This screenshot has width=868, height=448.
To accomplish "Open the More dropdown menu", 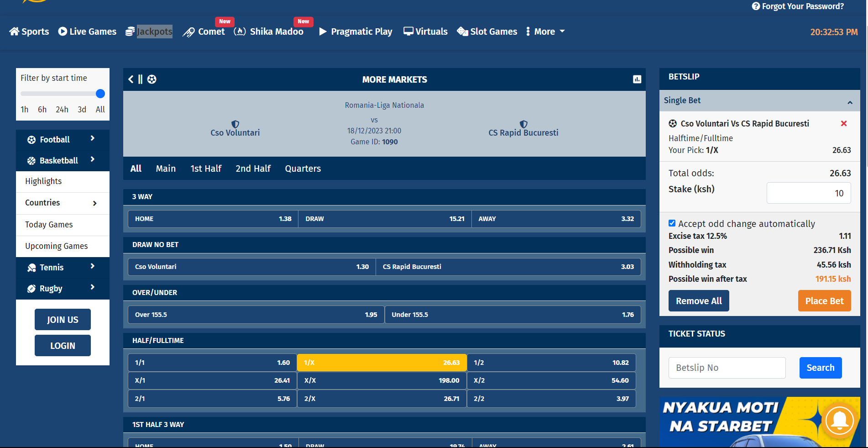I will coord(545,32).
